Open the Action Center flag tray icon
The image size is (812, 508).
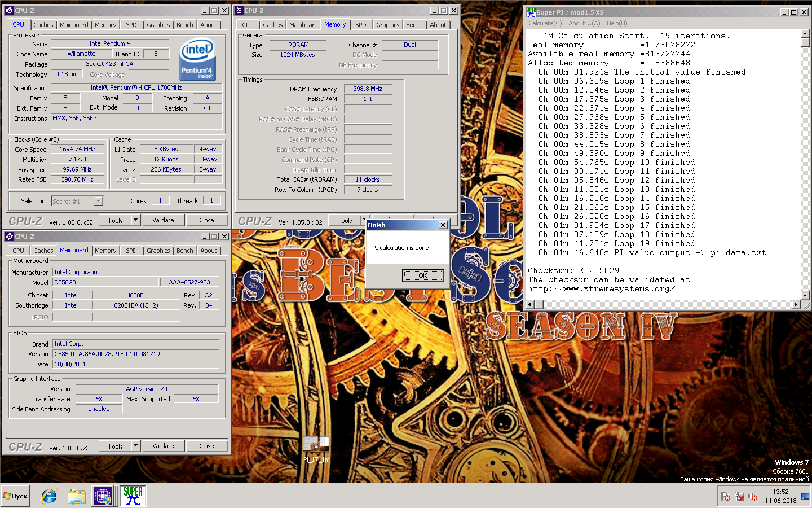[726, 496]
